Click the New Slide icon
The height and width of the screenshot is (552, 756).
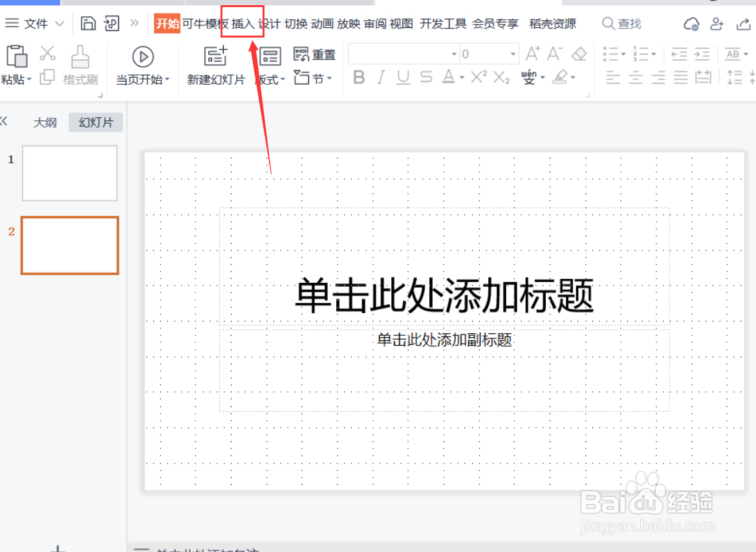click(x=215, y=57)
